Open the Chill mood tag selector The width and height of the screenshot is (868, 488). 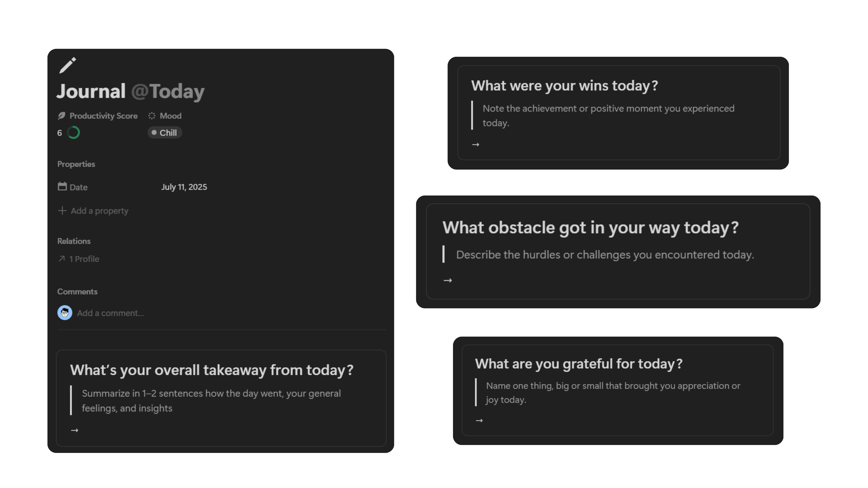coord(165,133)
